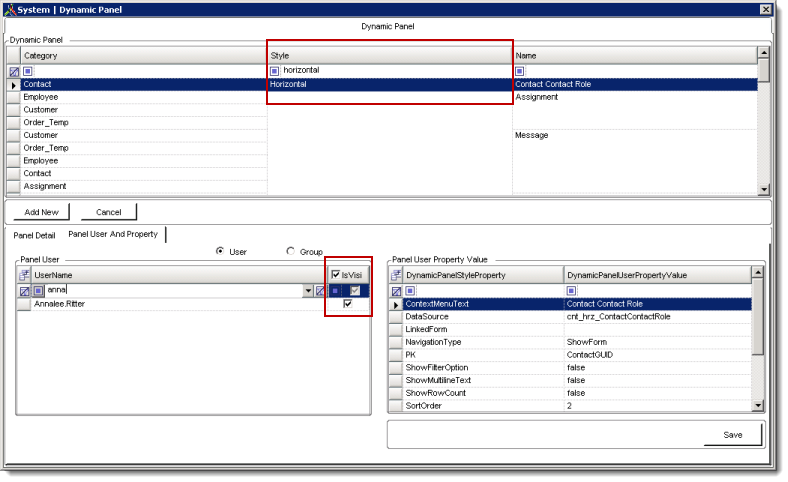Click the DynamicPanelUserPropertyValue filter operator icon
788x482 pixels.
pos(572,290)
